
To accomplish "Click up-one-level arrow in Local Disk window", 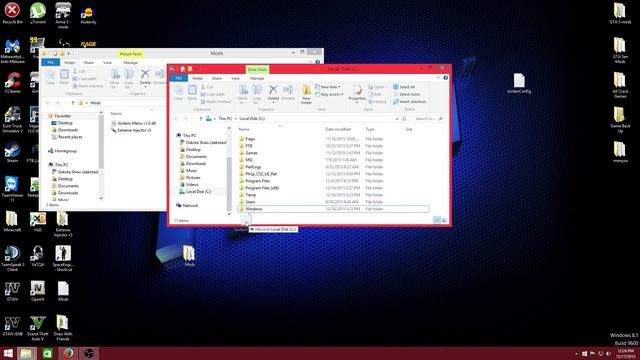I will [x=200, y=119].
